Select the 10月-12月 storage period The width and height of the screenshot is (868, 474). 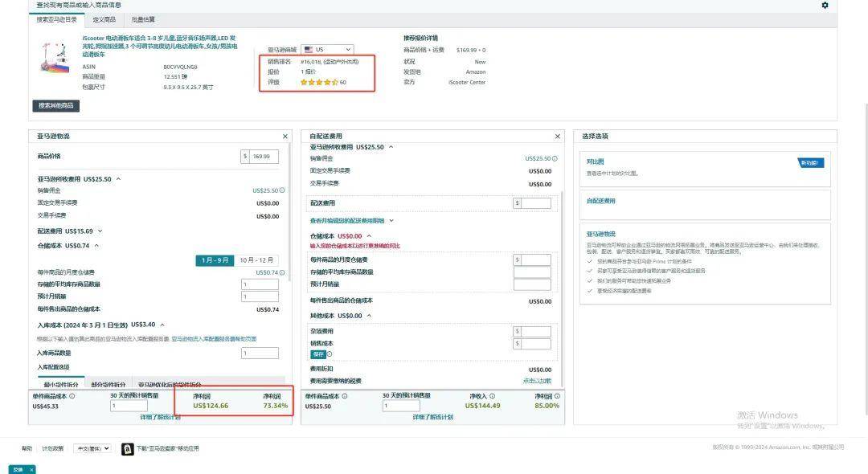256,260
